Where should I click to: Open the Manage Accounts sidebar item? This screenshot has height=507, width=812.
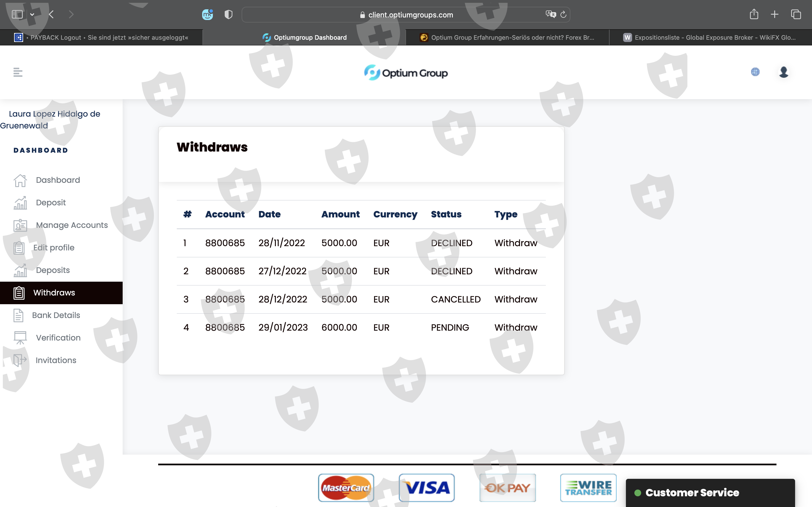(x=71, y=225)
